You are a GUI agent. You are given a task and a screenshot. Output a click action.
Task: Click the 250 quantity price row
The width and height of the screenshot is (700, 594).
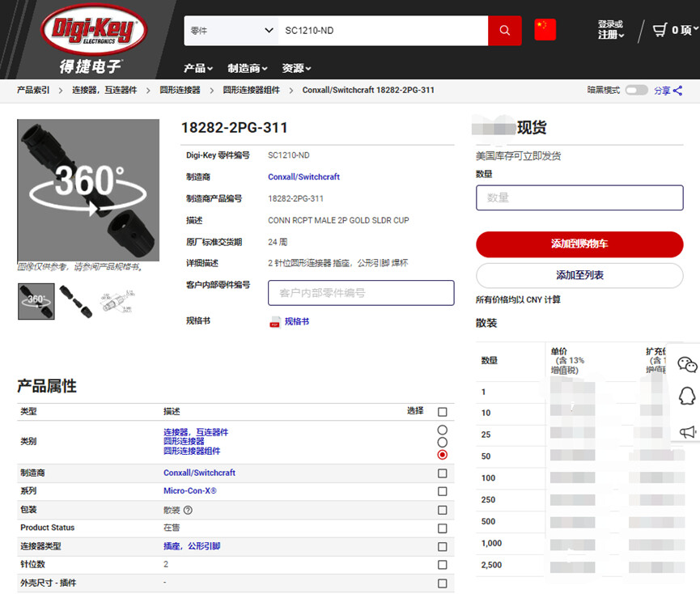coord(579,500)
